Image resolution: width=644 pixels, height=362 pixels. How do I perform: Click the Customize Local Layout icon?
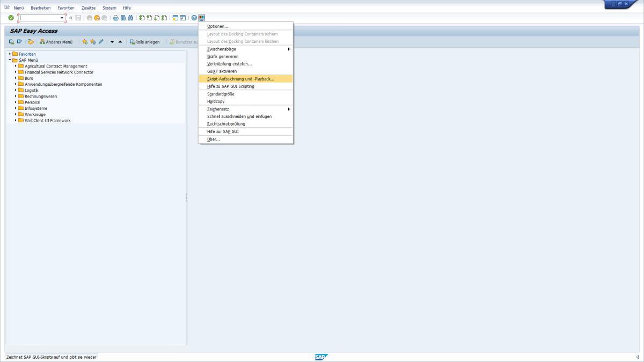coord(201,17)
